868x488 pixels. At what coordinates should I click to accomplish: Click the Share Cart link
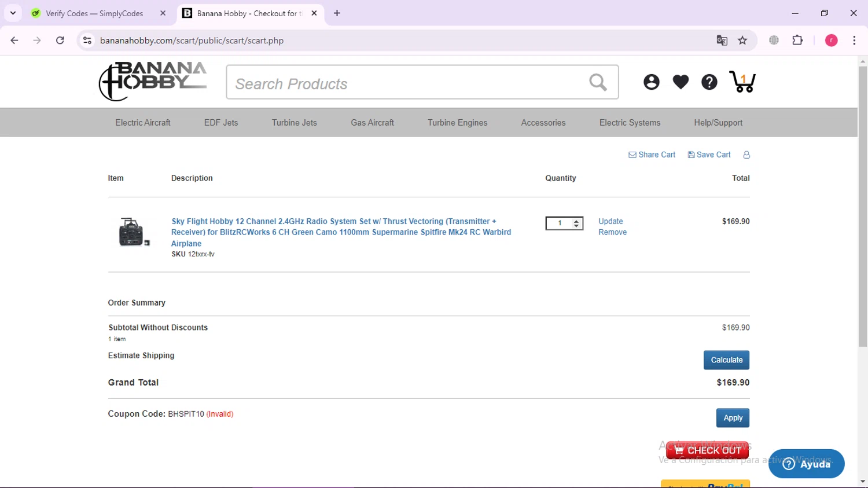652,155
